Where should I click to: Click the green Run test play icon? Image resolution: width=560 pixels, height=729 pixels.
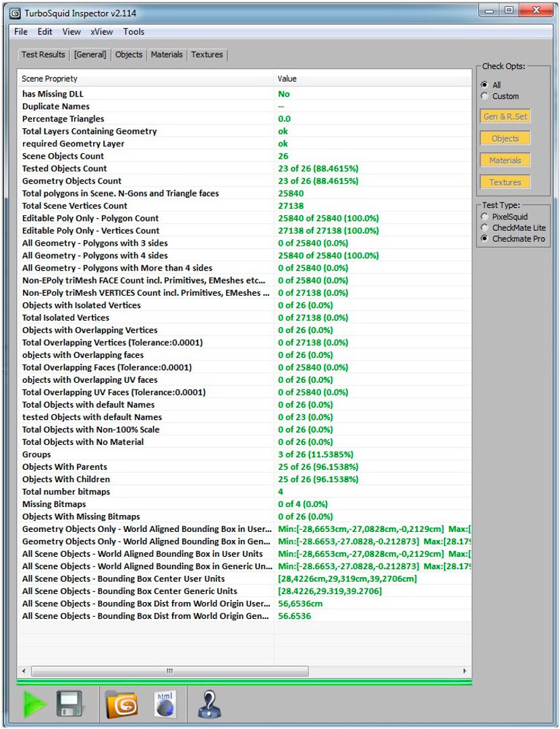click(35, 704)
